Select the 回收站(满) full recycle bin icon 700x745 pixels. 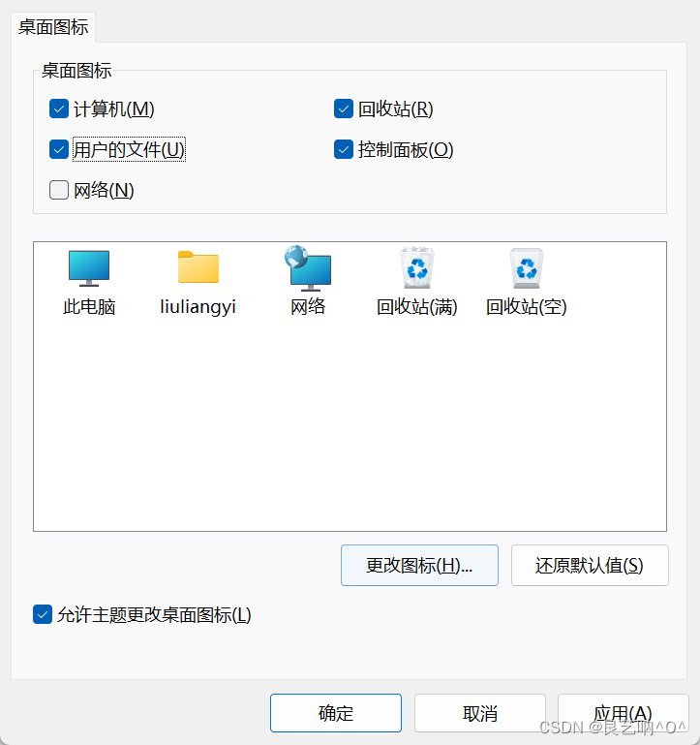(x=417, y=267)
